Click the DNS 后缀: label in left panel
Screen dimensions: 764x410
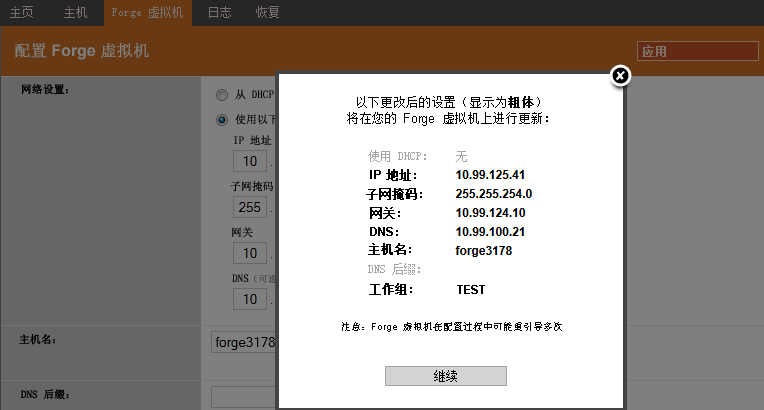[x=45, y=394]
